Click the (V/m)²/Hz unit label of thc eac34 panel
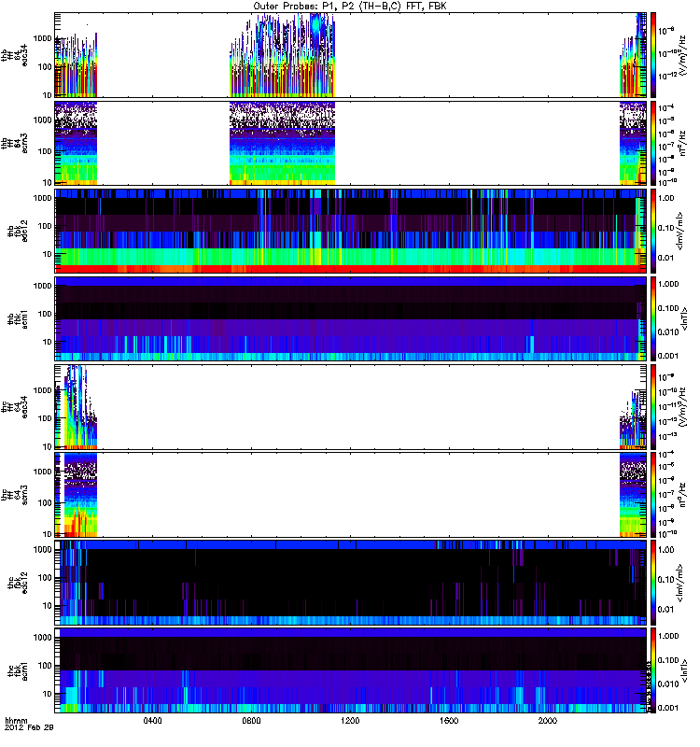700x747 pixels. tap(682, 407)
